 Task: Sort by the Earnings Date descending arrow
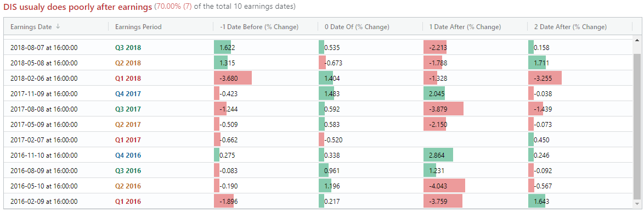click(x=58, y=27)
